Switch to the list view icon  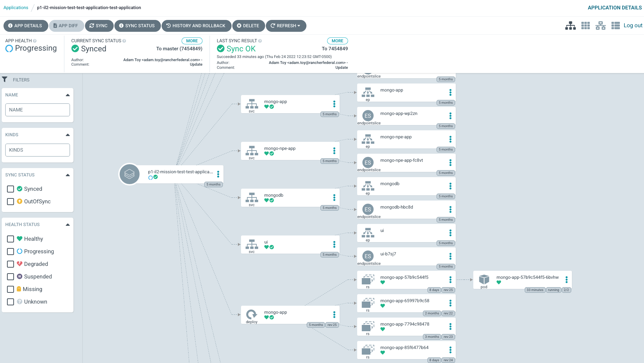[615, 26]
